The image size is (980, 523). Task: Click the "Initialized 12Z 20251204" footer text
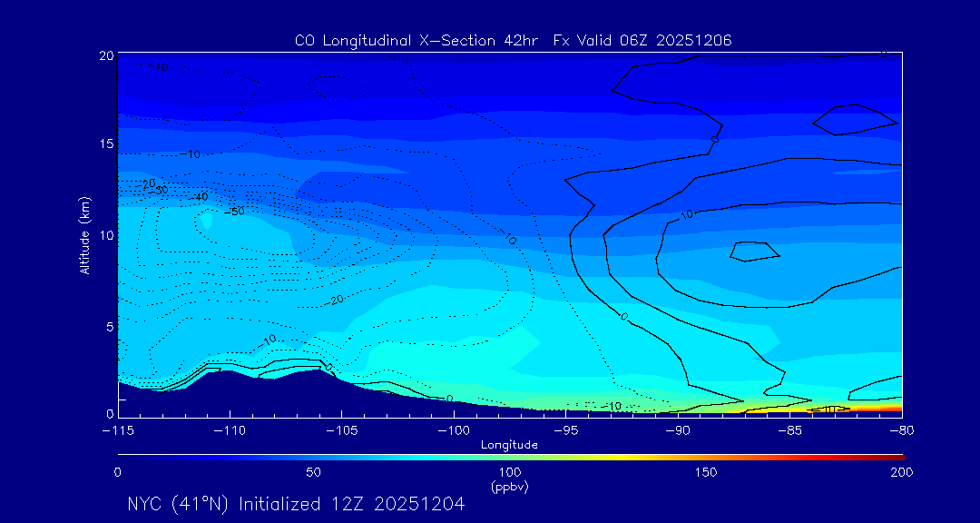pos(352,504)
